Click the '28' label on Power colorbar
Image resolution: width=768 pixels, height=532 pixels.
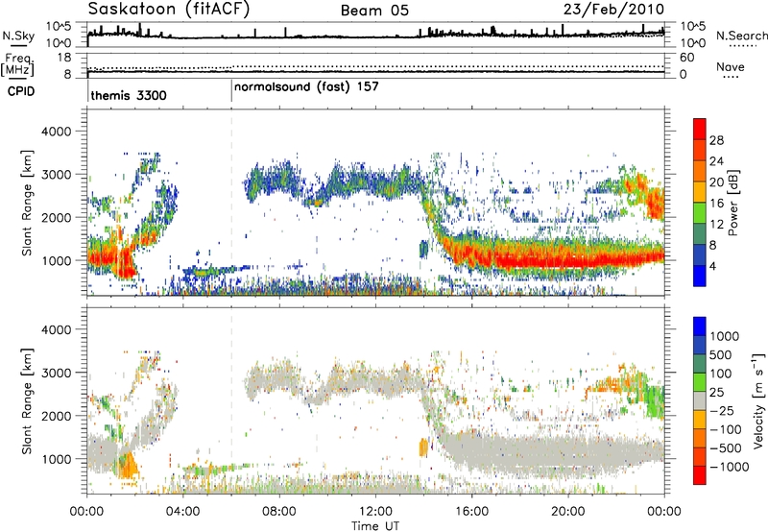(x=716, y=140)
